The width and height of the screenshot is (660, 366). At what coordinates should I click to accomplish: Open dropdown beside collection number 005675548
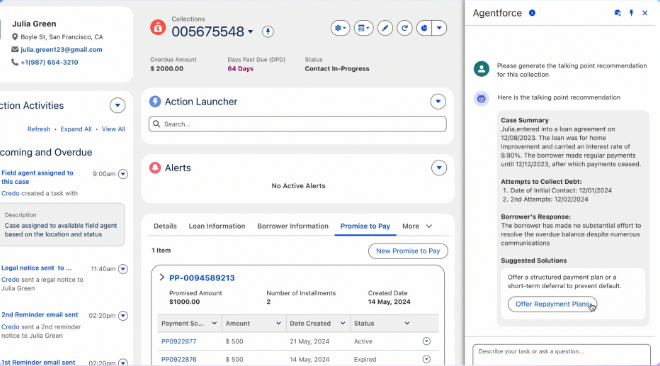(x=250, y=32)
